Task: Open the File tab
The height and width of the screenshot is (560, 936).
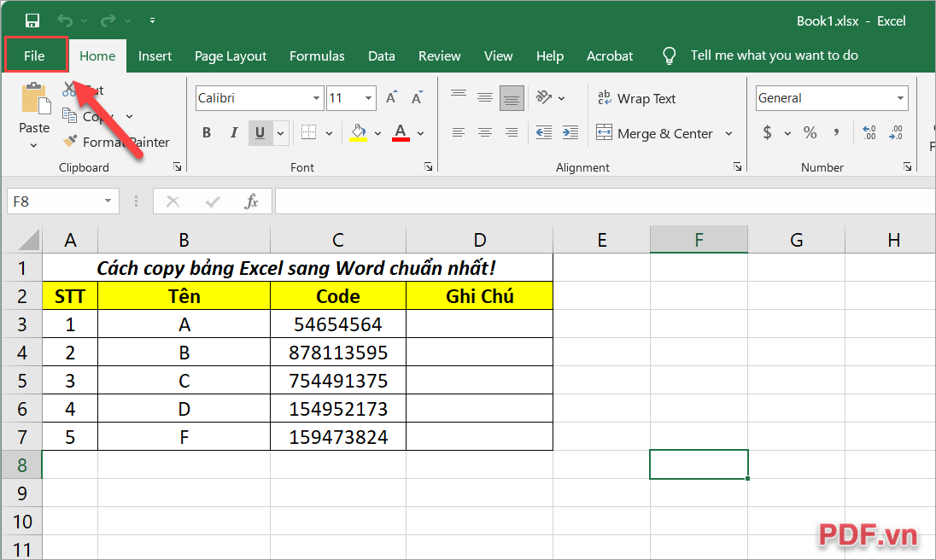Action: [34, 56]
